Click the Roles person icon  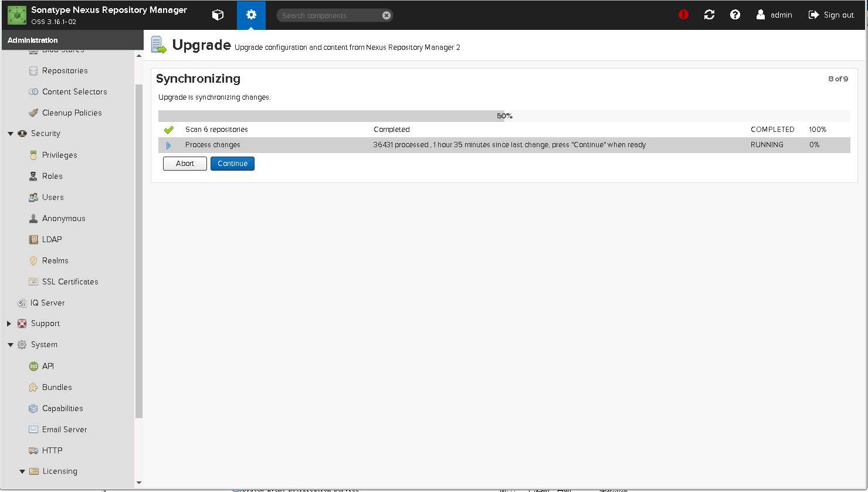(x=33, y=176)
